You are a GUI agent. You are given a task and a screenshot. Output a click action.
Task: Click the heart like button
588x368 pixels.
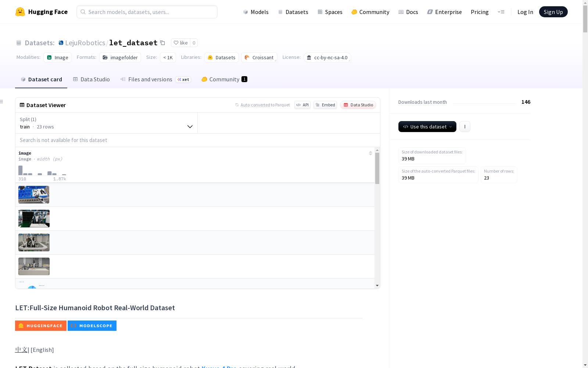point(180,43)
